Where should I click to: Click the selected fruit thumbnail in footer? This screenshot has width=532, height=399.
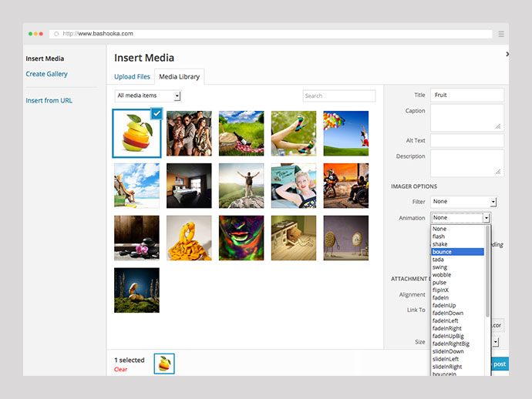tap(164, 364)
